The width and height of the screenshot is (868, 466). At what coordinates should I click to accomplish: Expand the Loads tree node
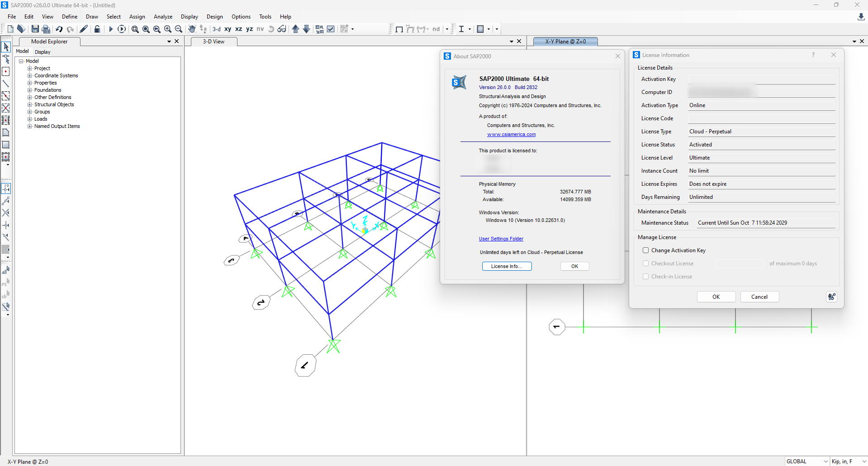[x=30, y=119]
